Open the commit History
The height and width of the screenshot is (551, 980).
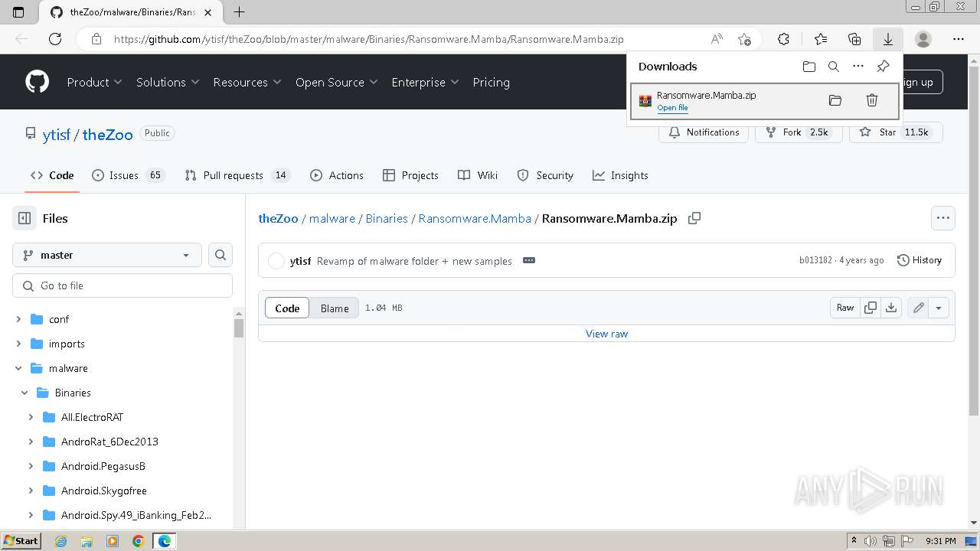click(919, 260)
